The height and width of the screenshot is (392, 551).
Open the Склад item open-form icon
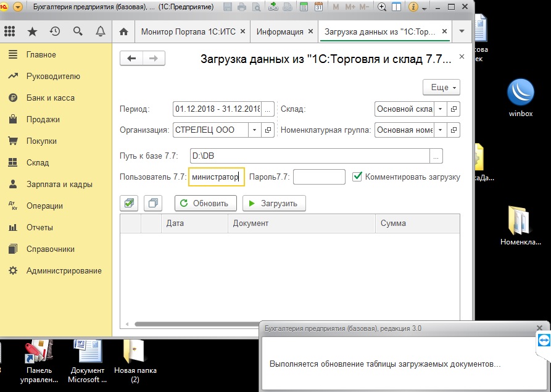tap(454, 109)
